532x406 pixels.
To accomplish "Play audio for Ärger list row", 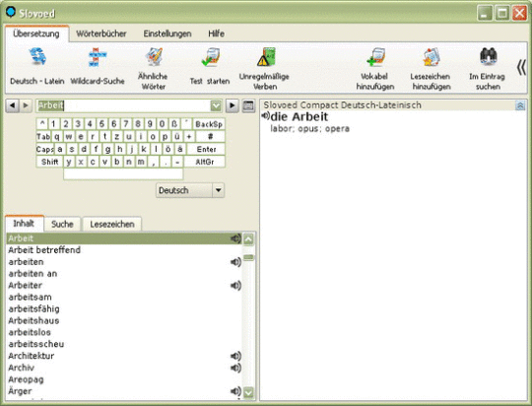I will [x=235, y=391].
